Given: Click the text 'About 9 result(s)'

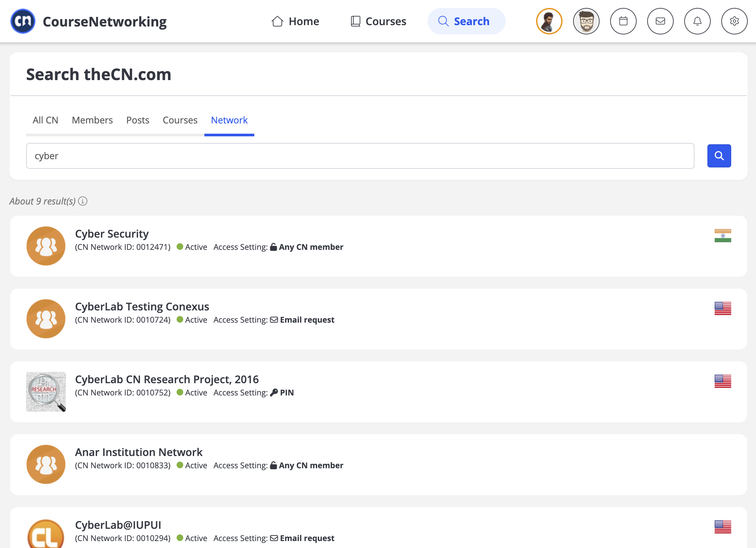Looking at the screenshot, I should point(43,201).
